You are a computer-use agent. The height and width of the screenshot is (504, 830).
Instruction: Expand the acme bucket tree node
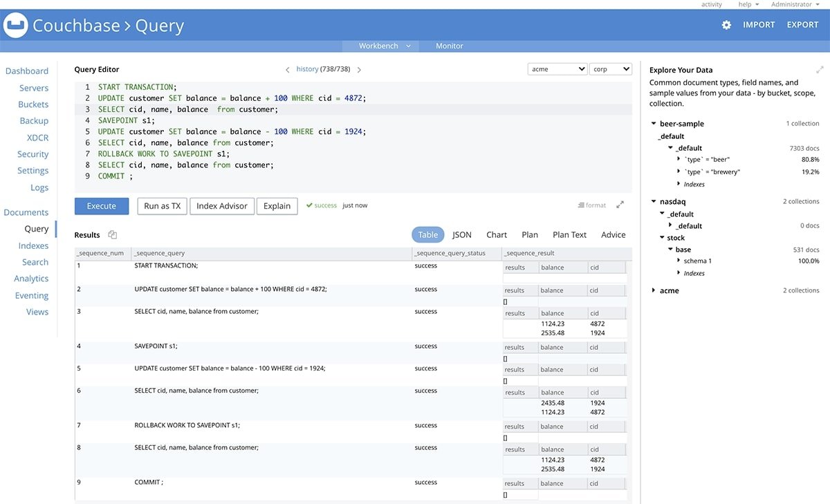654,291
